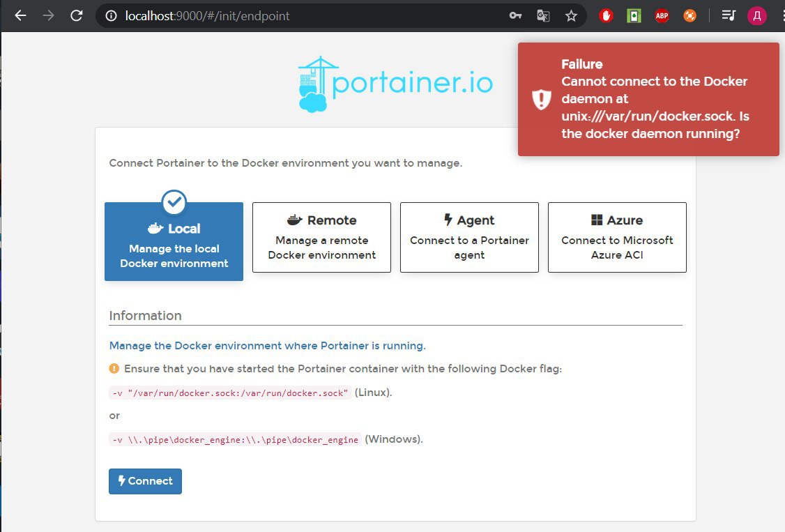The width and height of the screenshot is (785, 532).
Task: Open the media control playlist icon
Action: [x=729, y=16]
